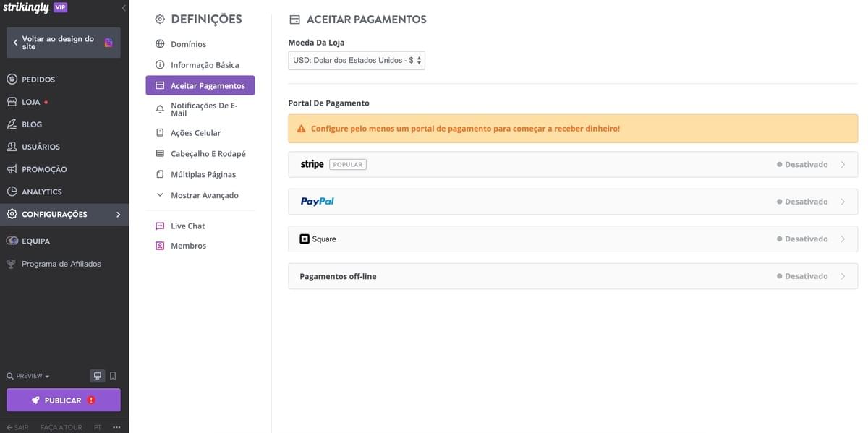Screen dimensions: 868x433
Task: Click the PayPal logo
Action: pyautogui.click(x=318, y=202)
